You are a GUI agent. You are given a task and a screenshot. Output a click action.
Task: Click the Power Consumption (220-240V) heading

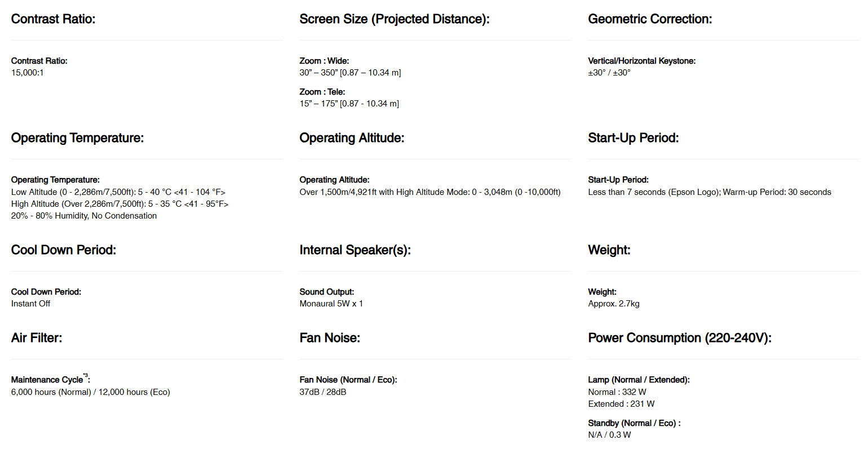click(679, 338)
